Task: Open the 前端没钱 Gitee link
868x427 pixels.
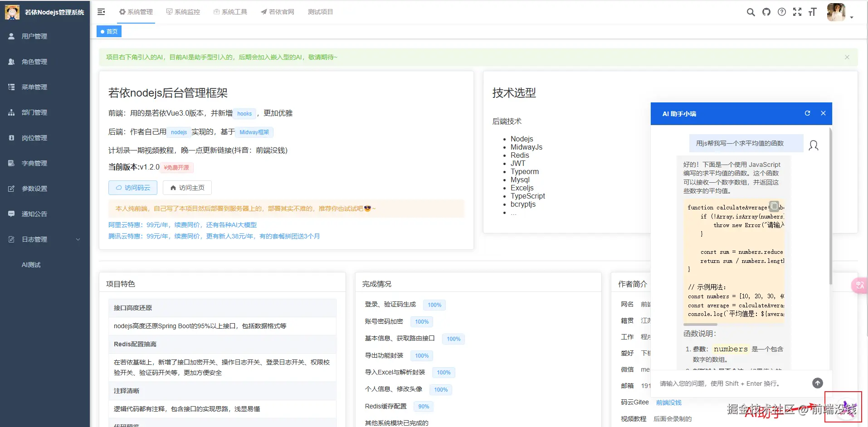Action: click(x=669, y=403)
